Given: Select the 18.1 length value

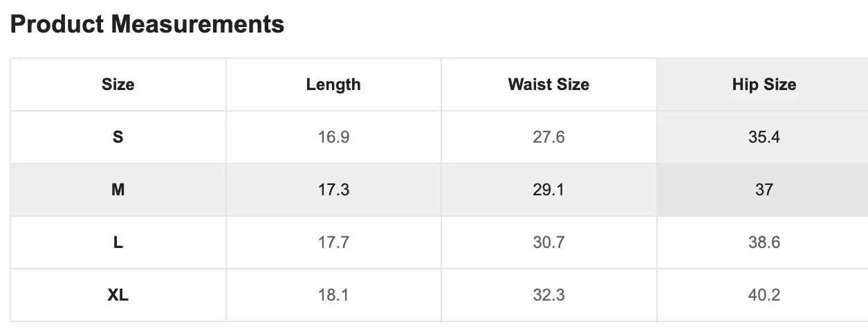Looking at the screenshot, I should coord(333,295).
